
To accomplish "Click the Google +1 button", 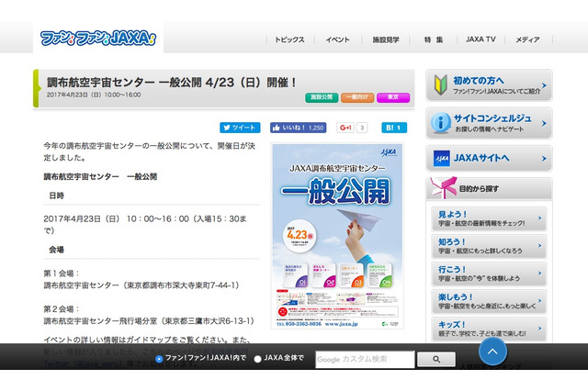I will (345, 128).
